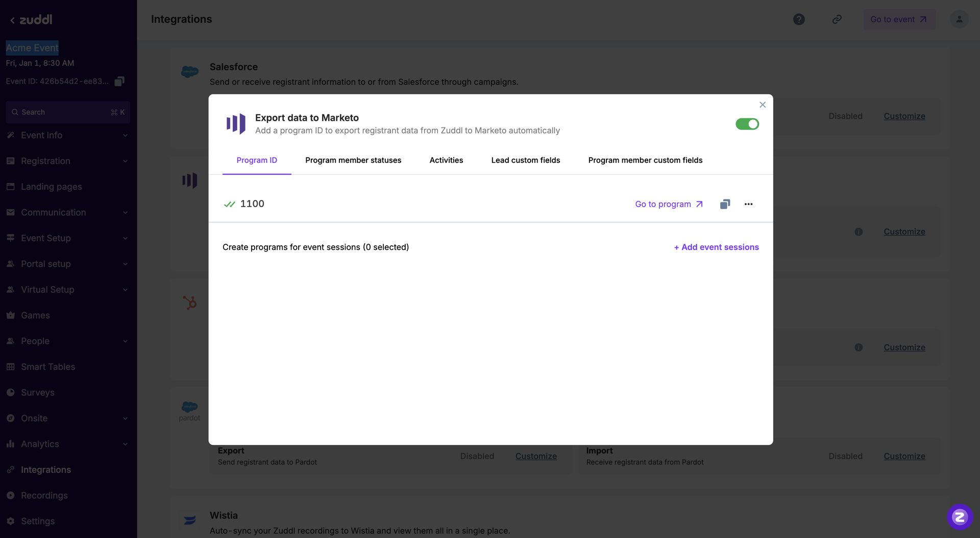The width and height of the screenshot is (980, 538).
Task: Open the Zuddl chat widget button
Action: (960, 517)
